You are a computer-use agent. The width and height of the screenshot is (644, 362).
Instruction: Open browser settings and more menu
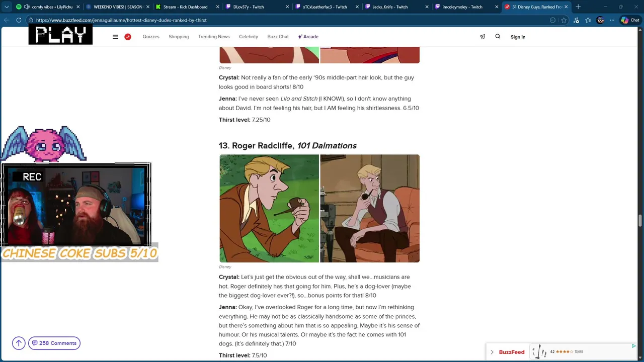pos(612,20)
